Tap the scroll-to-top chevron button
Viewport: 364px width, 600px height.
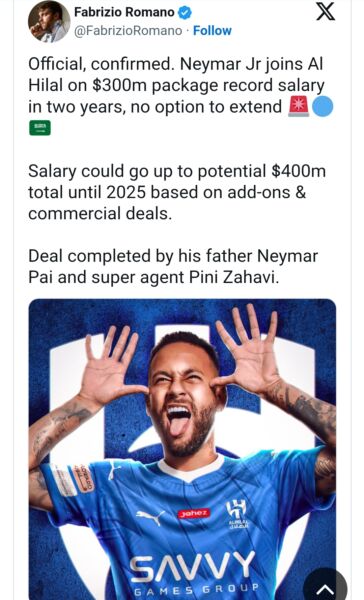point(325,588)
